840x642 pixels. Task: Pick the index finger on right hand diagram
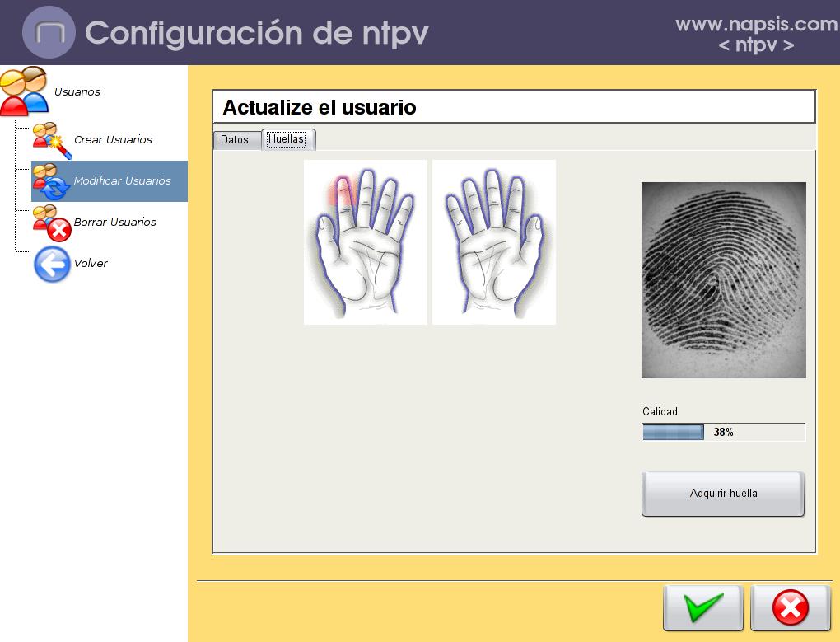click(x=514, y=198)
